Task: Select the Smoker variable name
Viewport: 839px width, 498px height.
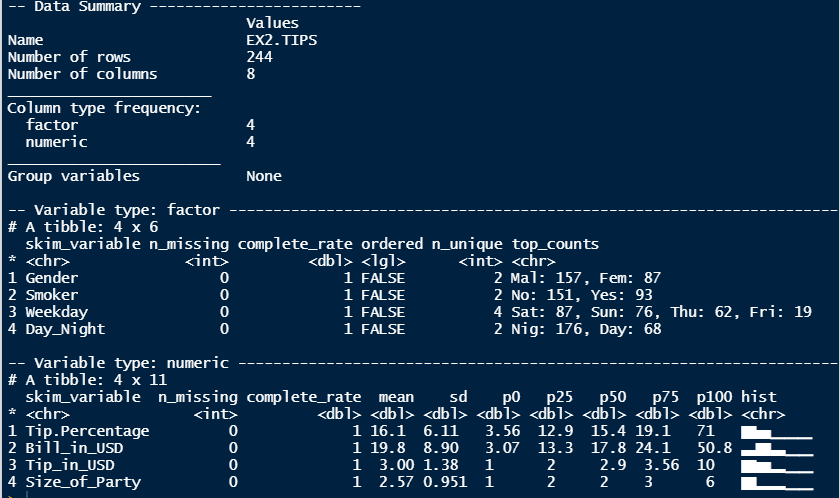Action: (x=51, y=295)
